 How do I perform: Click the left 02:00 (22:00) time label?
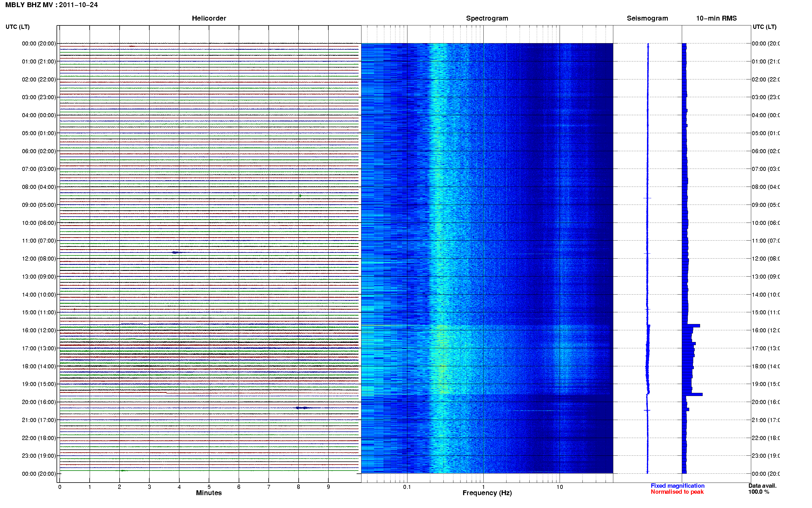(x=39, y=79)
